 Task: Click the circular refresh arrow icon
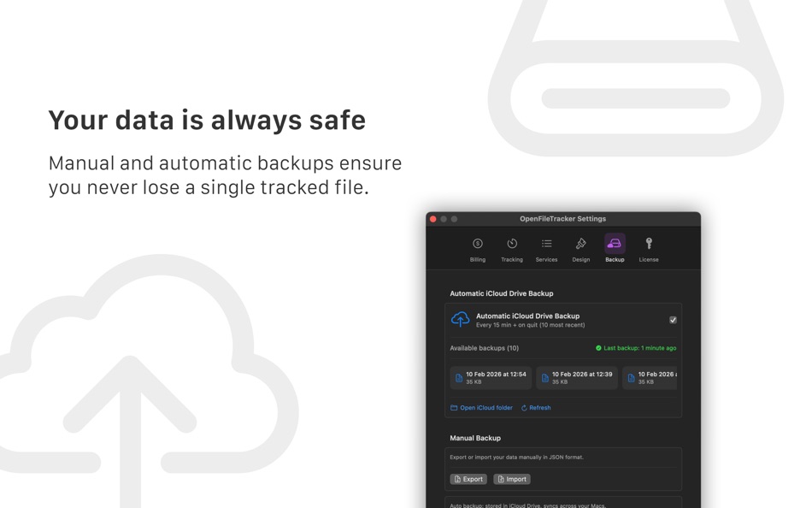click(x=523, y=408)
